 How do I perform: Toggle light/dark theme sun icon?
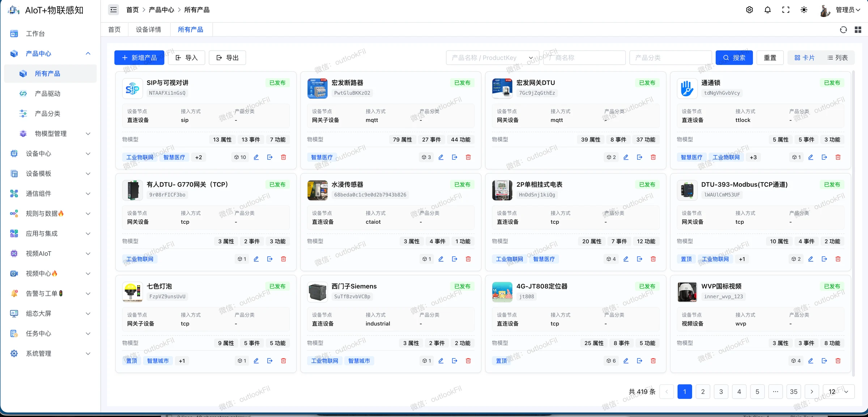(x=804, y=10)
